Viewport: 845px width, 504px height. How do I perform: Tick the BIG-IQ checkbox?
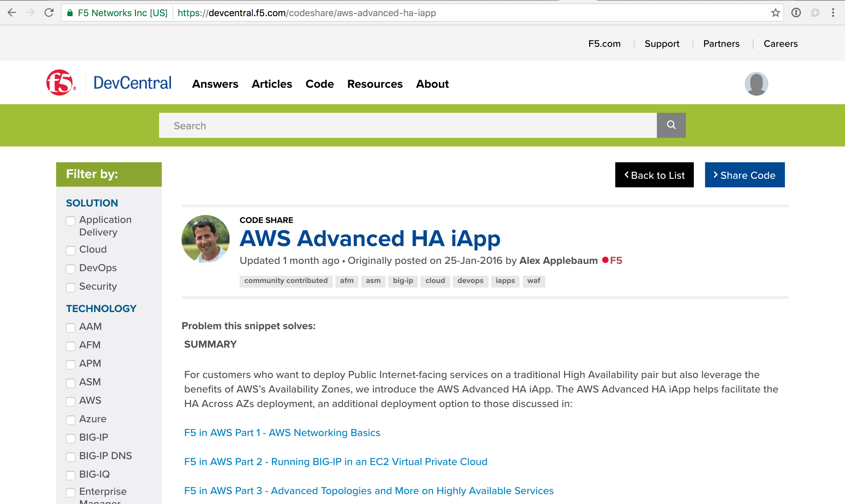pos(71,475)
